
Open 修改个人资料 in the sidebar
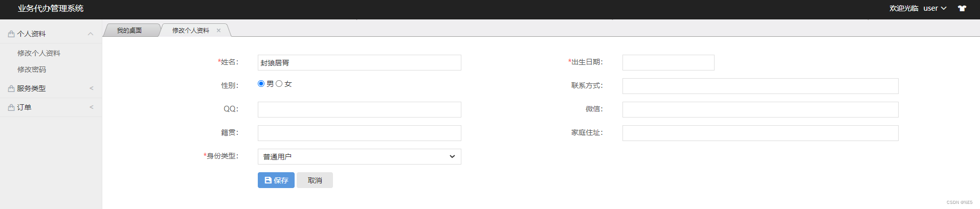click(39, 53)
